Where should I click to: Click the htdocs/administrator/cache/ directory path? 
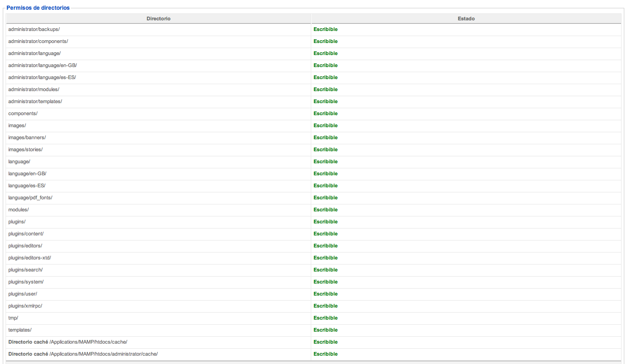tap(103, 354)
